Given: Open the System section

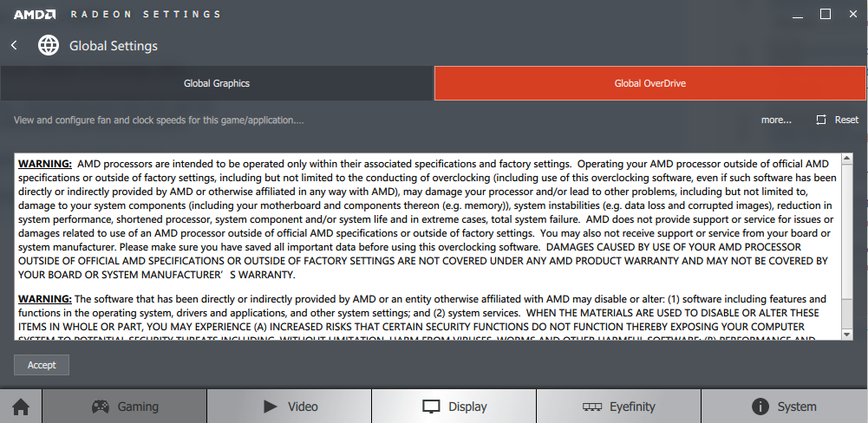Looking at the screenshot, I should click(784, 407).
